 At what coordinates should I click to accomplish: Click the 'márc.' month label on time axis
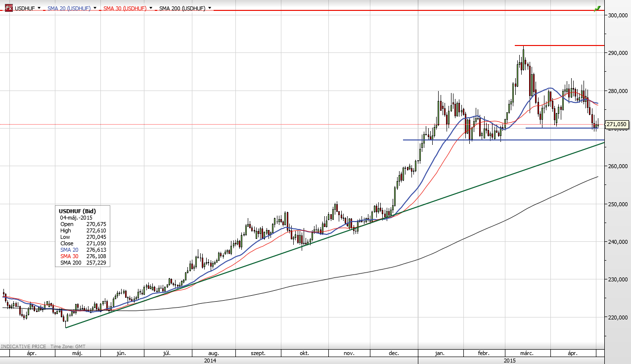click(526, 354)
